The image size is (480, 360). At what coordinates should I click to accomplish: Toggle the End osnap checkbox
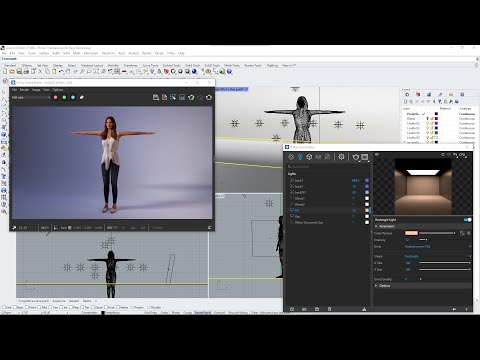coord(4,307)
